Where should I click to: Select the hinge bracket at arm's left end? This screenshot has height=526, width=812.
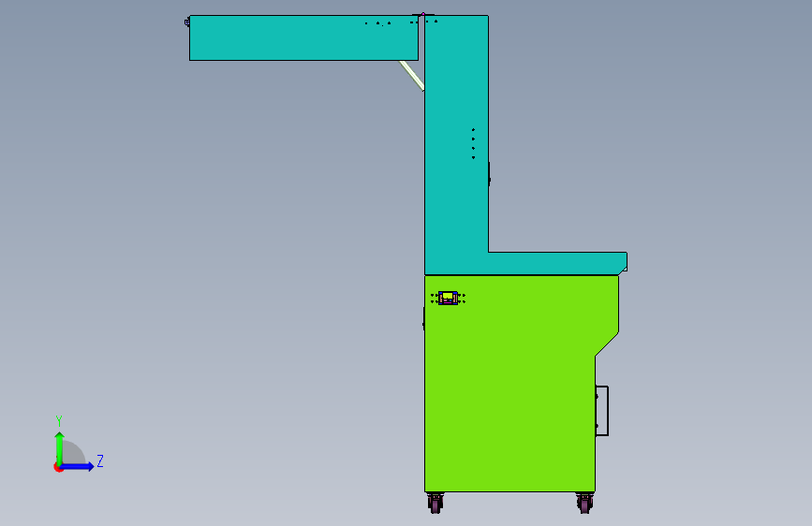(187, 22)
